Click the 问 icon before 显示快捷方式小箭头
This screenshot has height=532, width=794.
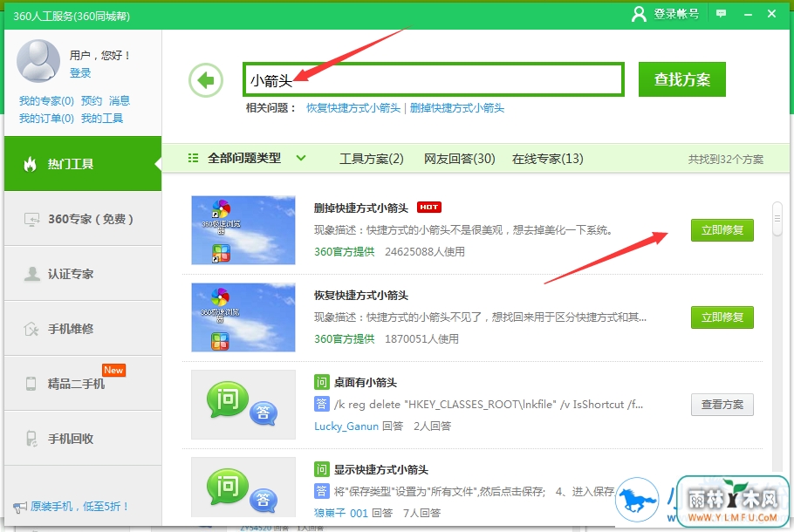tap(322, 469)
